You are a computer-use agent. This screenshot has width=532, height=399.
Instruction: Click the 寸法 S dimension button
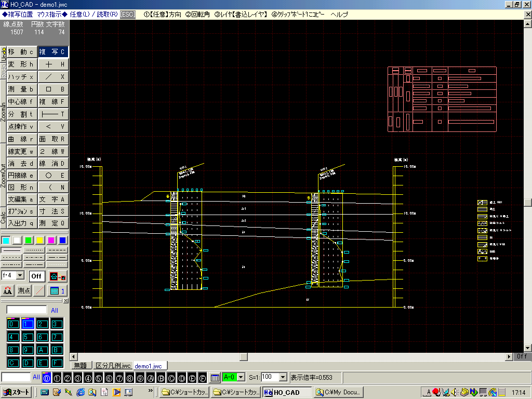point(54,211)
